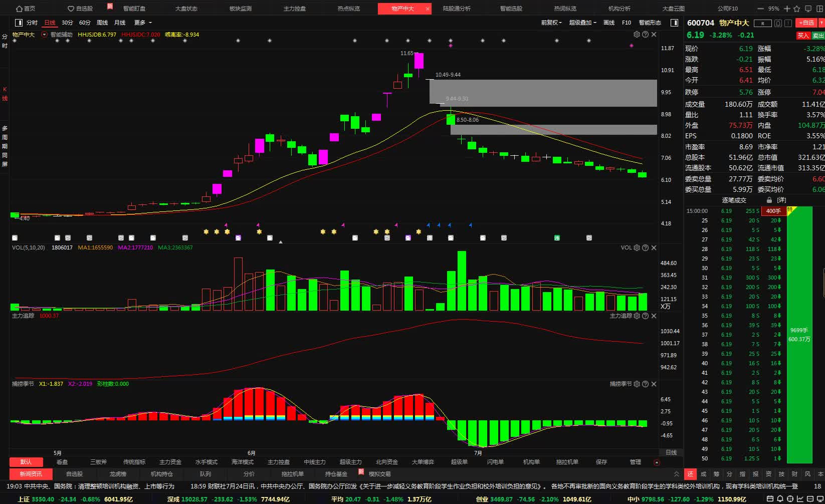The width and height of the screenshot is (825, 504).
Task: Open the 自选股 tab in top bar
Action: click(80, 9)
